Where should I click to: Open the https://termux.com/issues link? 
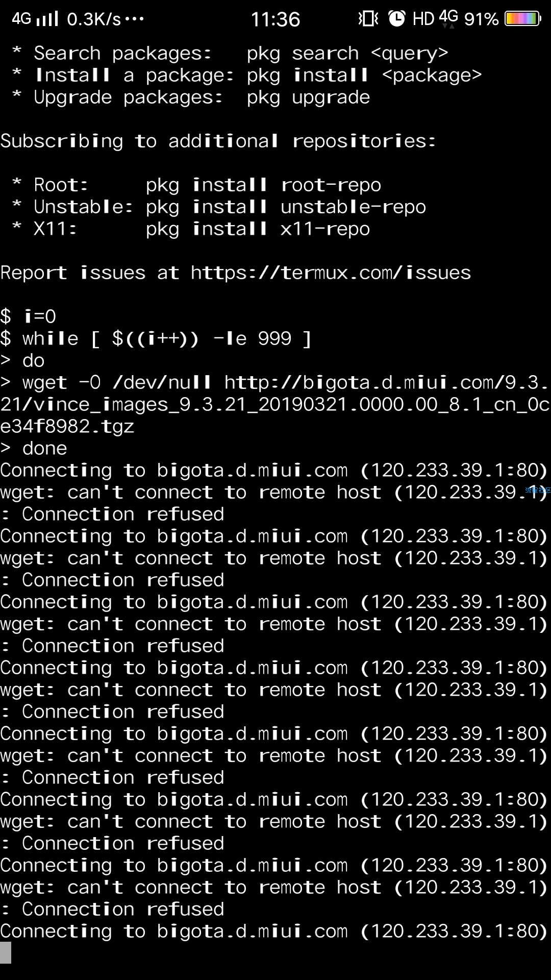(331, 273)
